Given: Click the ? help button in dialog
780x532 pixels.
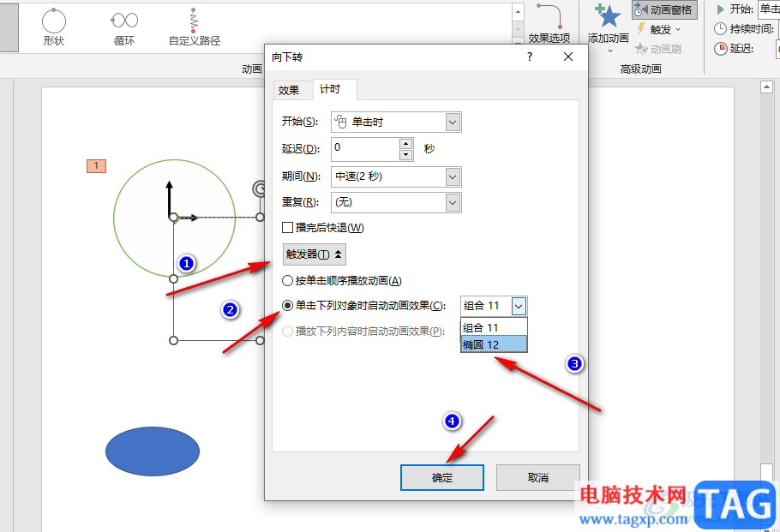Looking at the screenshot, I should point(530,57).
